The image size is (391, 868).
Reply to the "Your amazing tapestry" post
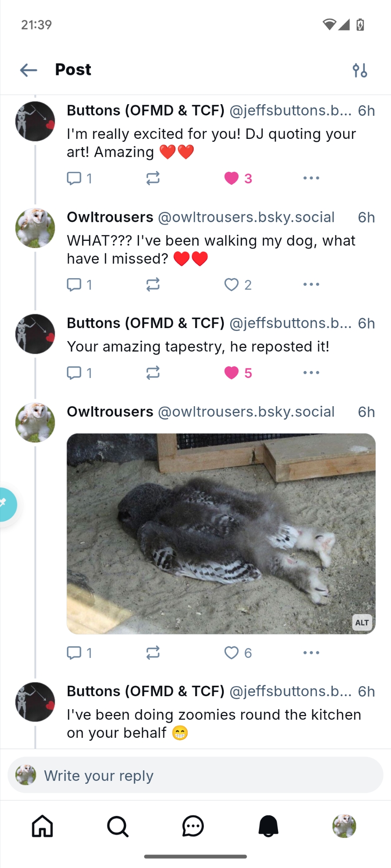(x=74, y=373)
